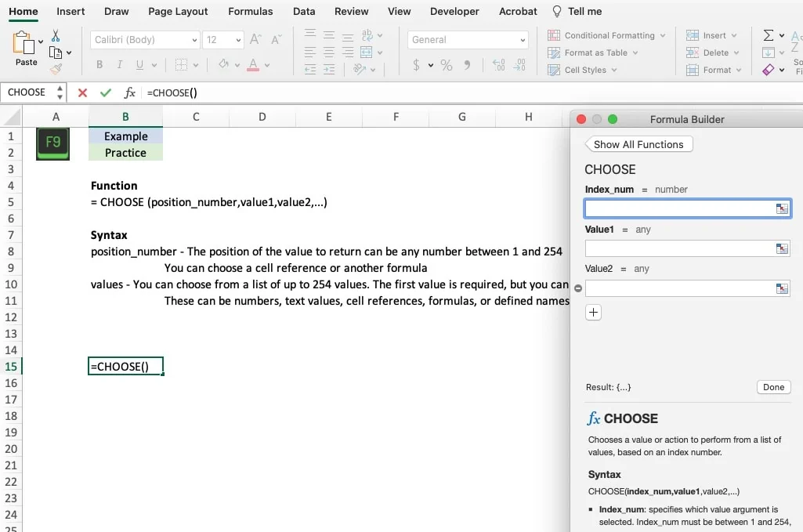This screenshot has height=532, width=803.
Task: Click Show All Functions
Action: tap(638, 143)
